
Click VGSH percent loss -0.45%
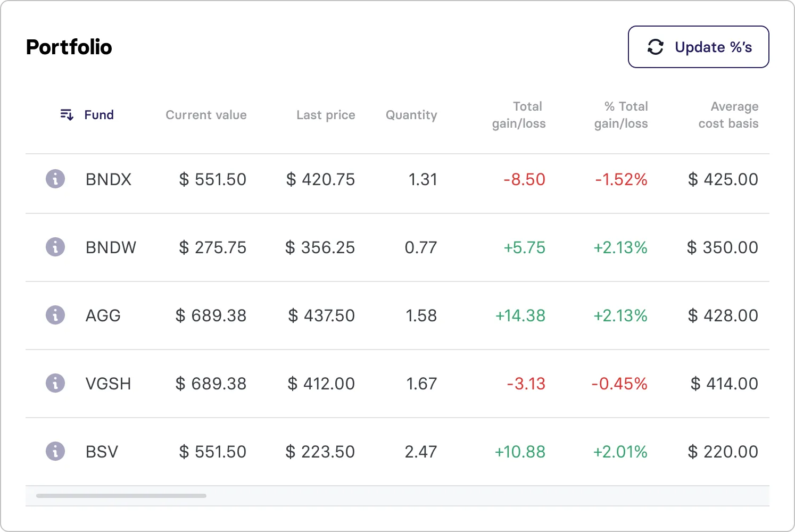click(619, 384)
